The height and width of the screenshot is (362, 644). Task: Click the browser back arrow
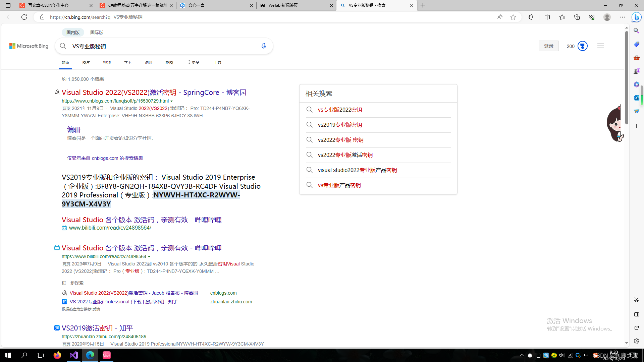point(9,17)
